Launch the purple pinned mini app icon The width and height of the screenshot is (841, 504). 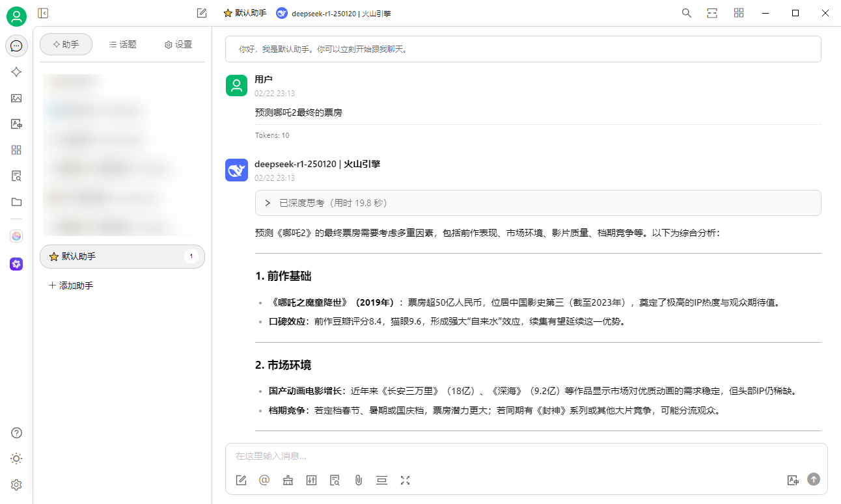coord(16,263)
